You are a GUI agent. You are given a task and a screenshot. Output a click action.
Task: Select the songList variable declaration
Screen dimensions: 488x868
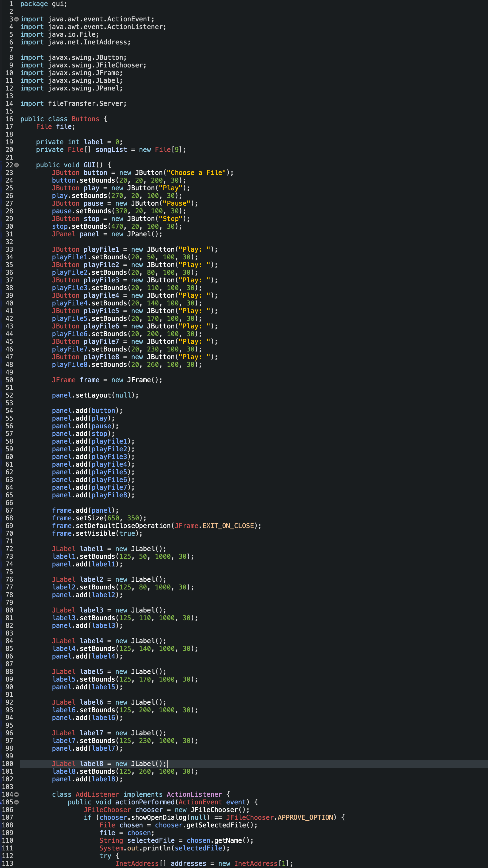click(111, 150)
